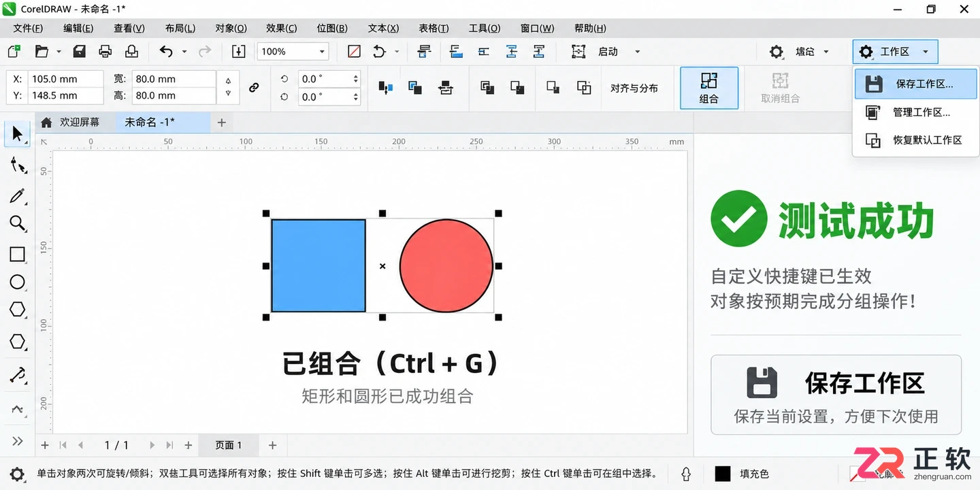The width and height of the screenshot is (980, 490).
Task: Open the 对象(O) menu
Action: click(x=231, y=28)
